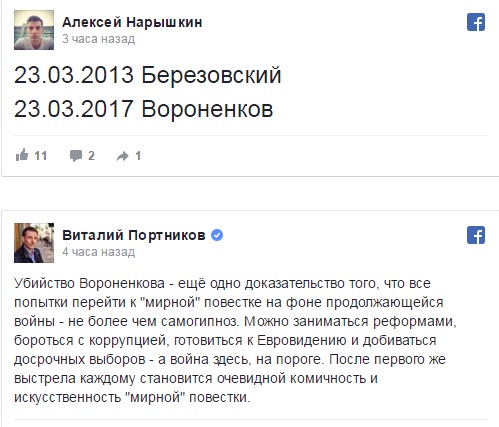Click the '23.03.2017 Вороненков' post line
Screen dimensions: 499x427
click(144, 109)
